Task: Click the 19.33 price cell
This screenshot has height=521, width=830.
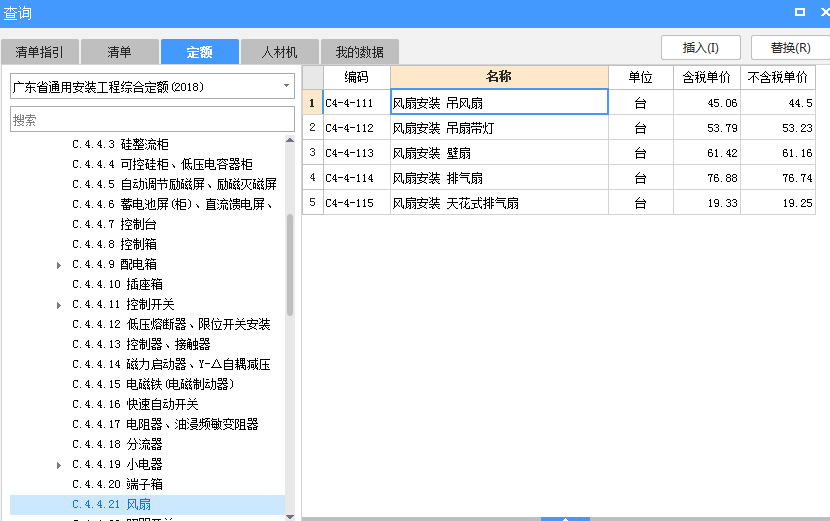Action: click(707, 203)
